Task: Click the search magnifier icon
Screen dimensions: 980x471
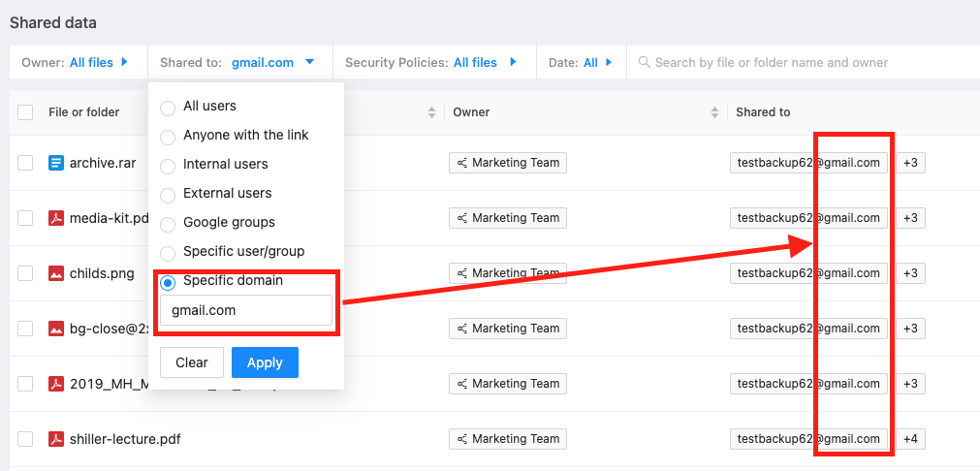Action: 644,63
